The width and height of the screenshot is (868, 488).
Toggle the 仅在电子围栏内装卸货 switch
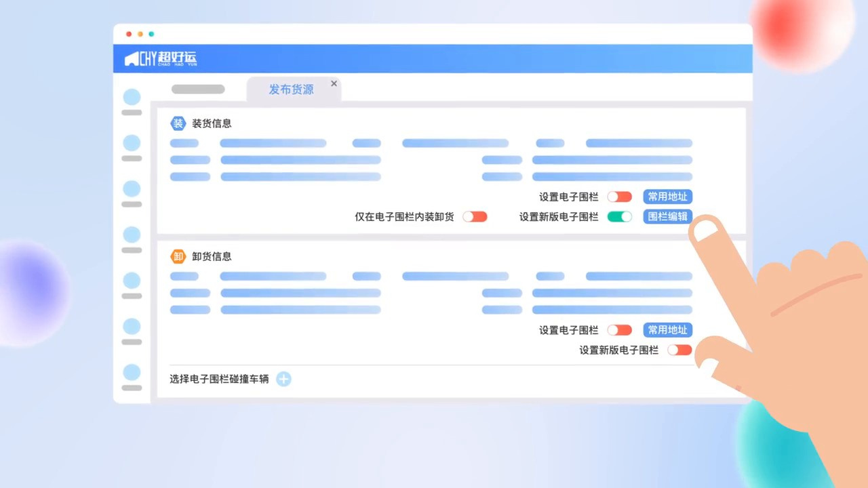coord(475,217)
